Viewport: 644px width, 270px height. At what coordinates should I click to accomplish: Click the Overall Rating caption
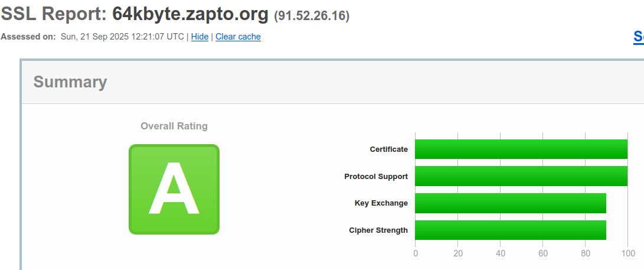click(174, 126)
